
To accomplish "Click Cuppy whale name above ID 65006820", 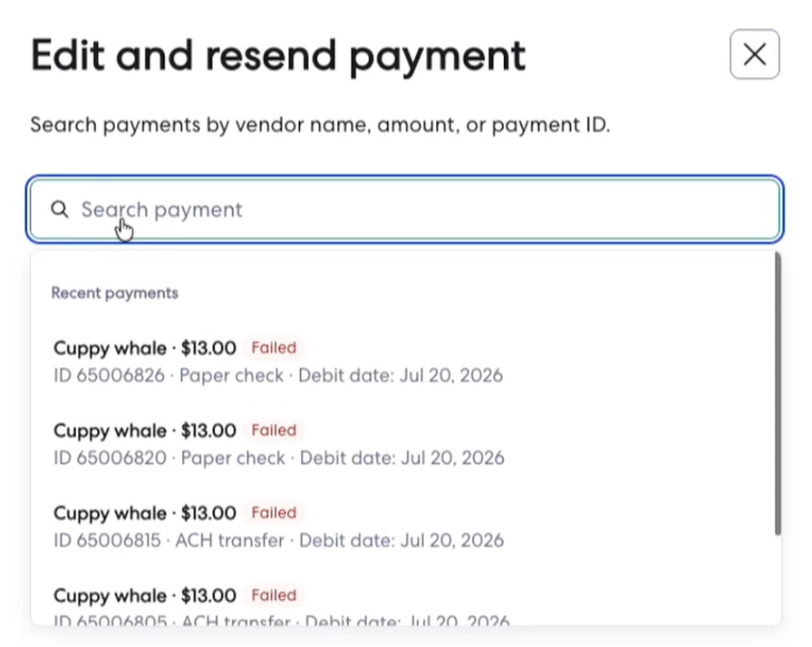I will (111, 430).
